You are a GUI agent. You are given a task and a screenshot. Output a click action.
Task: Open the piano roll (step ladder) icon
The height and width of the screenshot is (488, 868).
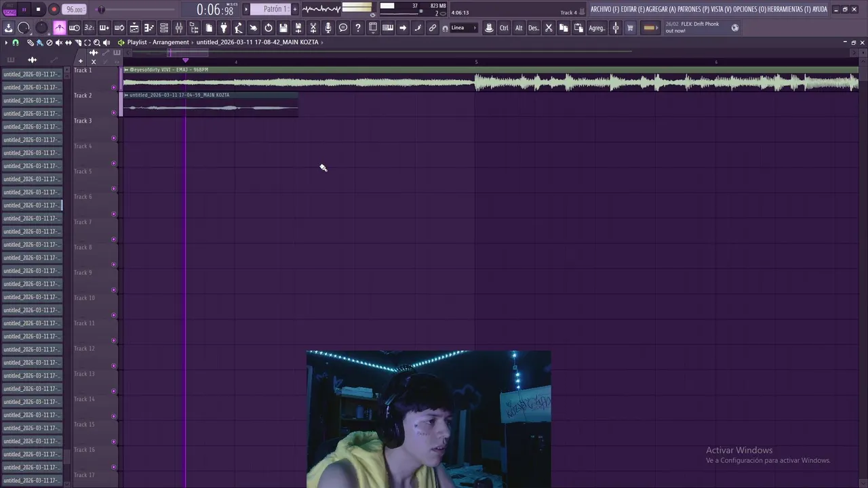click(149, 28)
